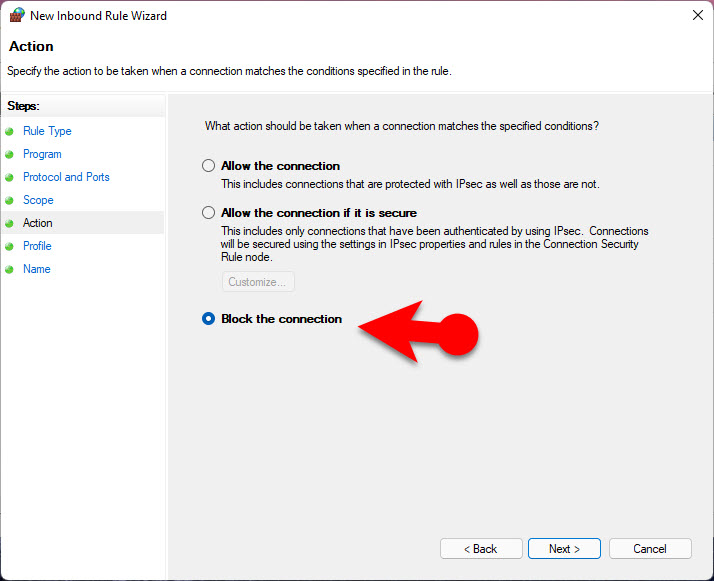Jump to the Program step

point(42,154)
